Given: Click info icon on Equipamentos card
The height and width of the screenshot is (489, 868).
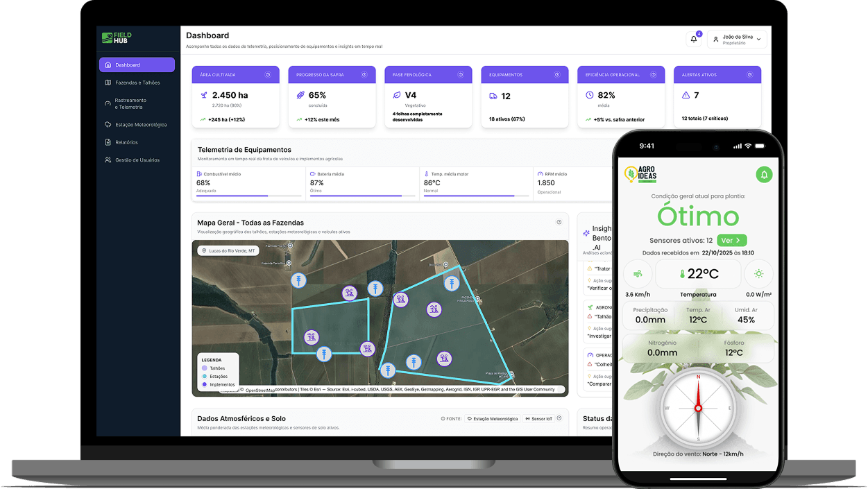Looking at the screenshot, I should (557, 75).
